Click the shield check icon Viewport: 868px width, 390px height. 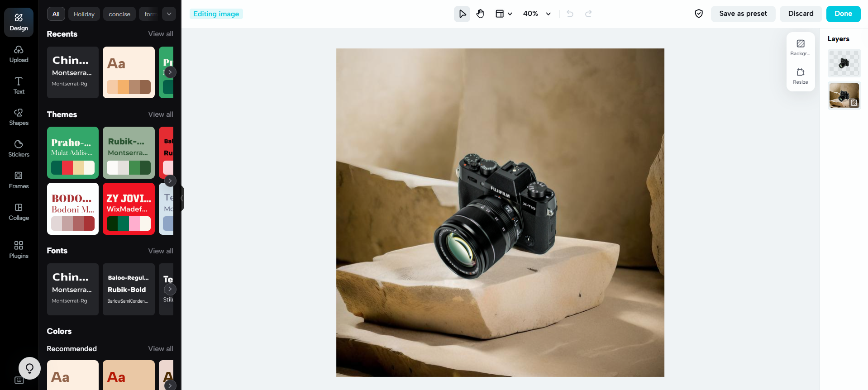pos(699,14)
